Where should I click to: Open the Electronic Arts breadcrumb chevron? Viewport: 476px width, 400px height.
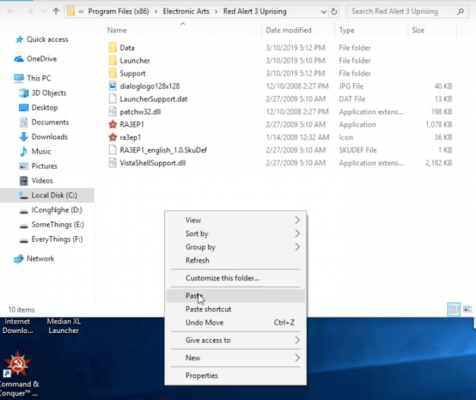coord(216,12)
